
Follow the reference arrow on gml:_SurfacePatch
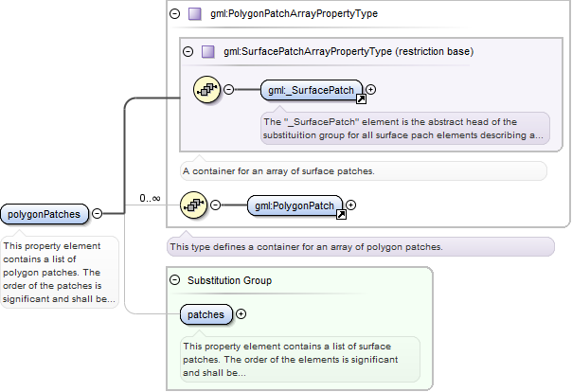point(361,98)
